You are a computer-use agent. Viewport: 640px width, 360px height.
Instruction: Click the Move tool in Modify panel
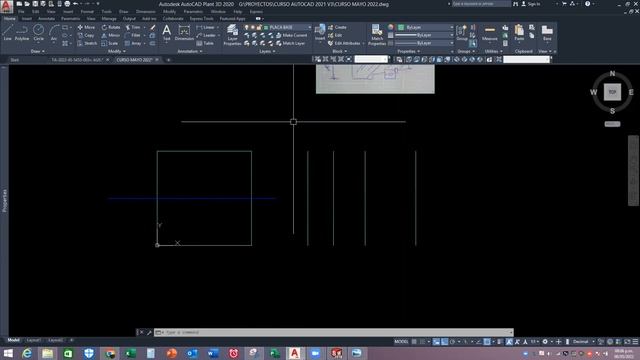click(x=86, y=27)
